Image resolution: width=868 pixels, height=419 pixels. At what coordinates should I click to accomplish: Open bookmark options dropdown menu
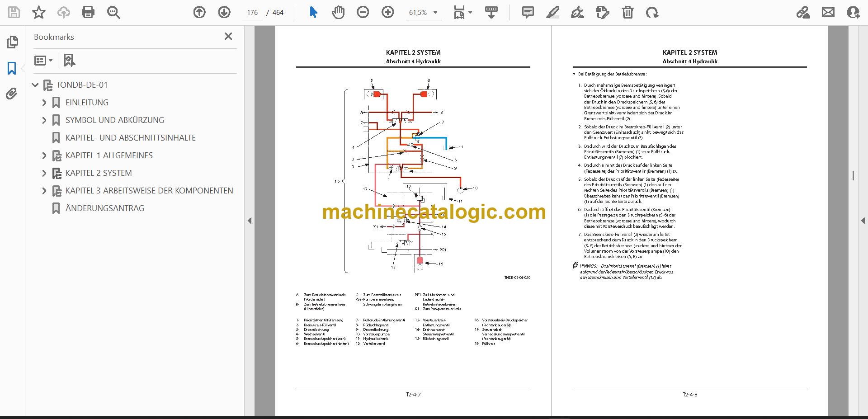click(x=43, y=60)
